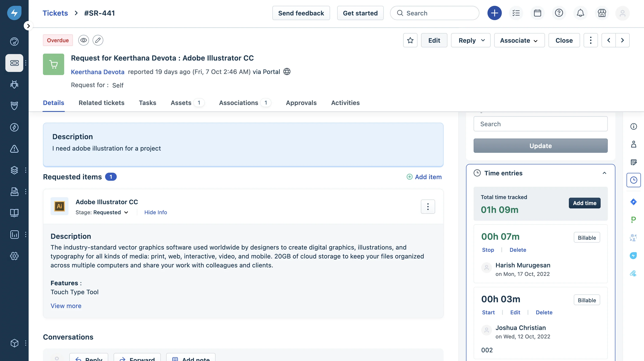
Task: Open the calendar icon in the top bar
Action: click(x=538, y=13)
